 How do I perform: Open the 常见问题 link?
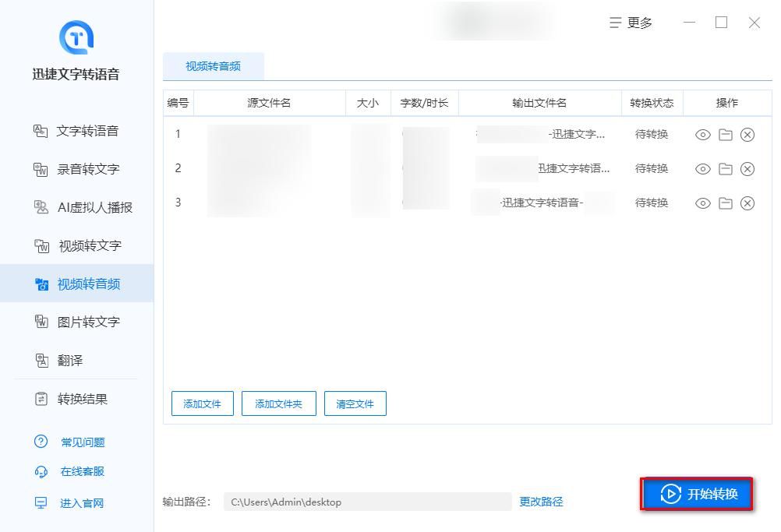point(83,442)
